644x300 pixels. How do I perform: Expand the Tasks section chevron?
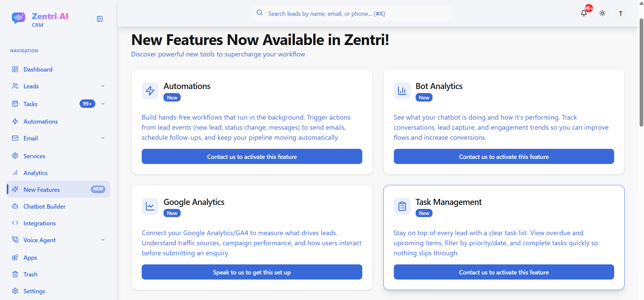coord(103,104)
